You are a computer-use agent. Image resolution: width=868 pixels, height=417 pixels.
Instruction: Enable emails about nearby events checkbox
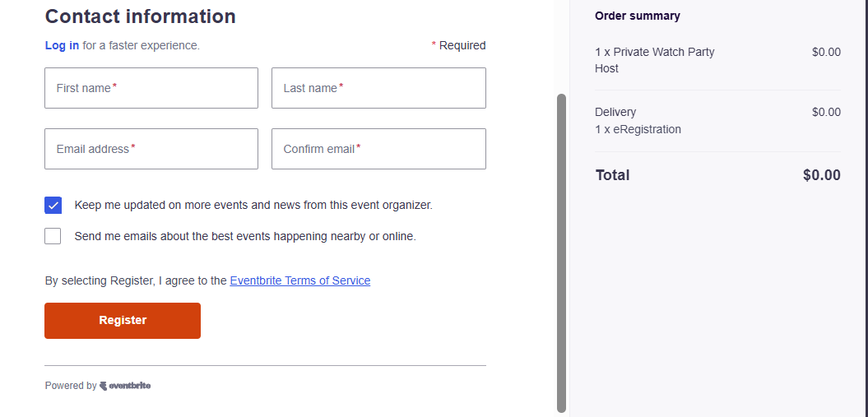coord(53,236)
